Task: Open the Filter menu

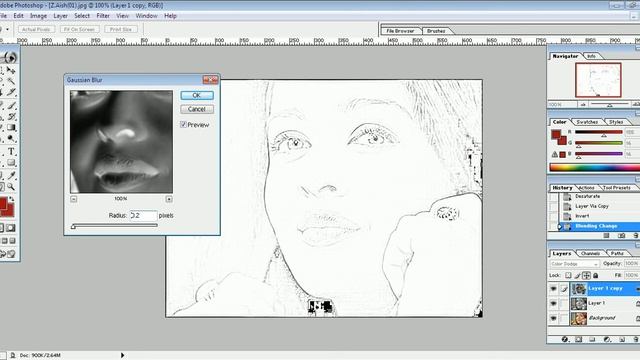Action: [103, 16]
